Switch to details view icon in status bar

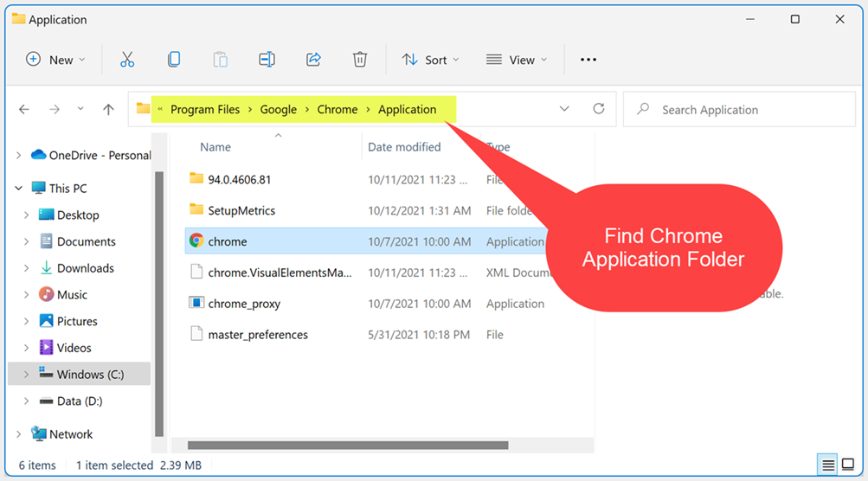(x=828, y=465)
